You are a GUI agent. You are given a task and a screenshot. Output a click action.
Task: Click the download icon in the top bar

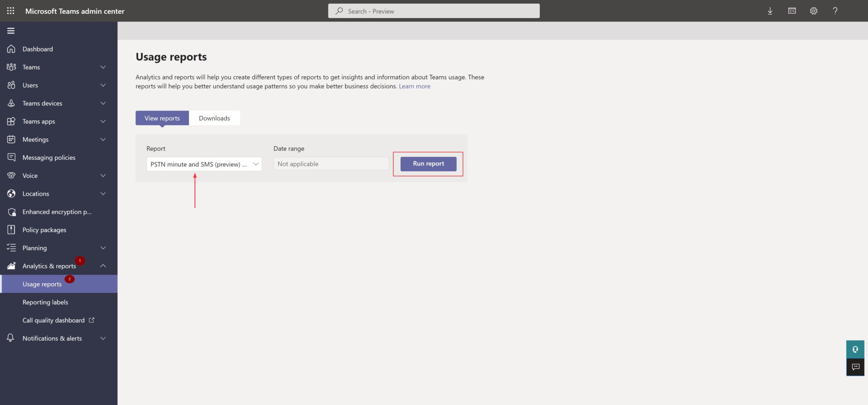tap(770, 11)
